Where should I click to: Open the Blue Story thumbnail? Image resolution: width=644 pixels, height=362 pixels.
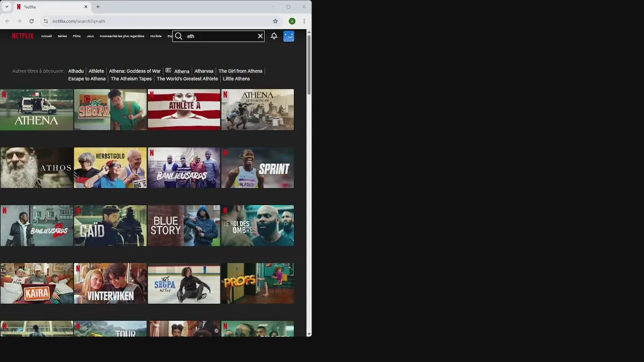[x=184, y=225]
